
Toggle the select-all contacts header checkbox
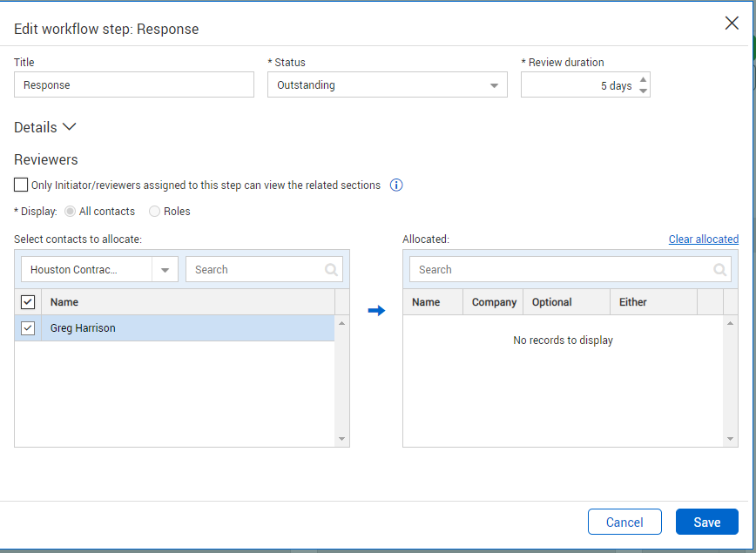coord(28,302)
